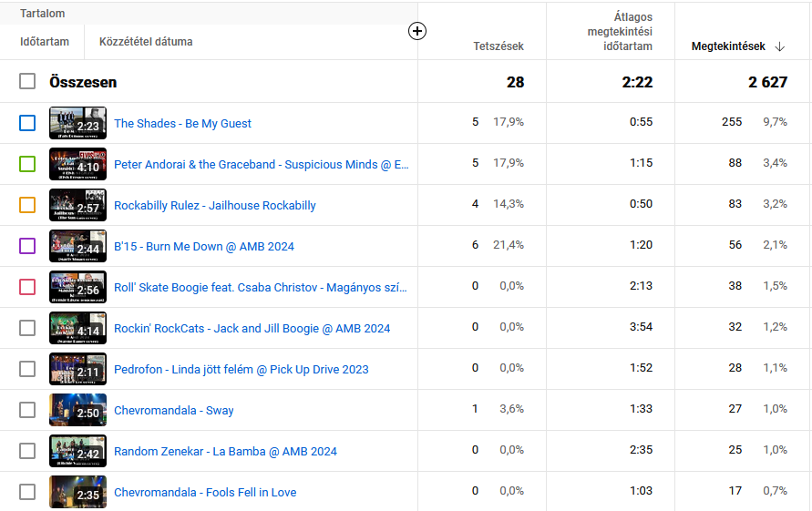Screen dimensions: 812x511
Task: Sort by Átlagos megtekintési időtartam column
Action: [619, 32]
